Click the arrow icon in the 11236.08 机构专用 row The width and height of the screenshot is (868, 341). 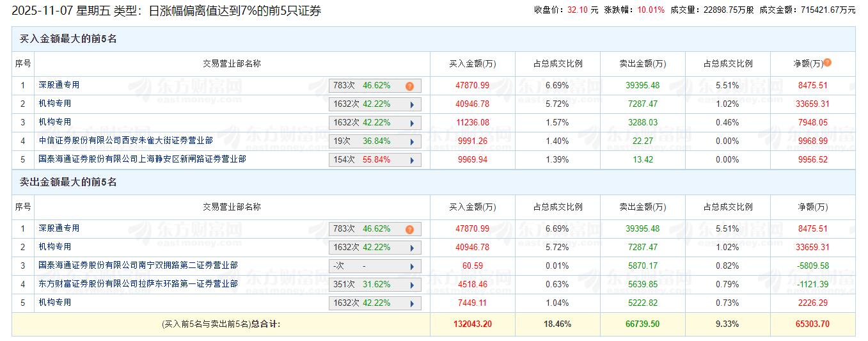pos(411,123)
